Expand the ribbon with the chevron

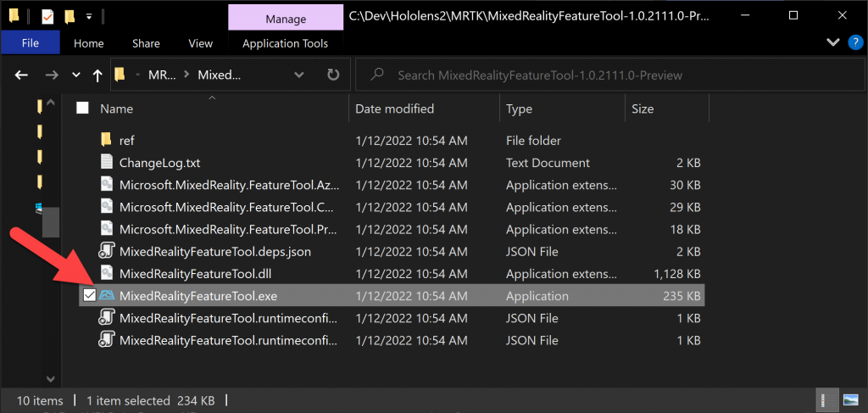832,42
